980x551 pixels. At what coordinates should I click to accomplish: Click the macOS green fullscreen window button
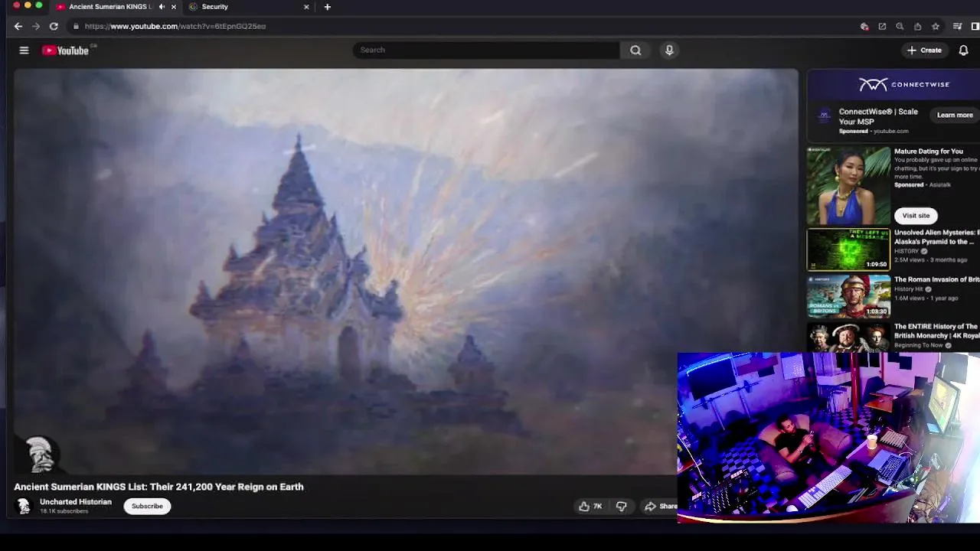pos(39,5)
